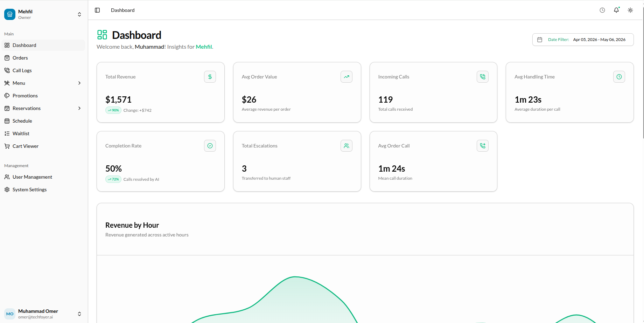Click the 72% badge on Completion Rate
This screenshot has width=644, height=323.
[113, 179]
